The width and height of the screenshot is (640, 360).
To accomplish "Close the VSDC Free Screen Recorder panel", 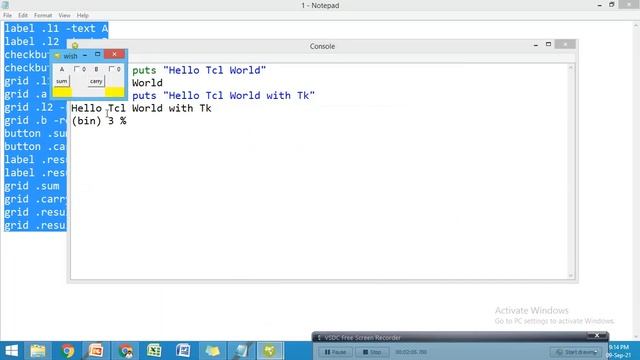I will click(597, 336).
